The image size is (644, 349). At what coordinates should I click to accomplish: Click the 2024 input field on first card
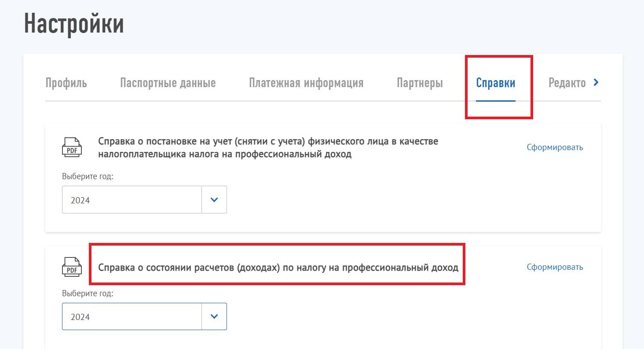pos(132,199)
